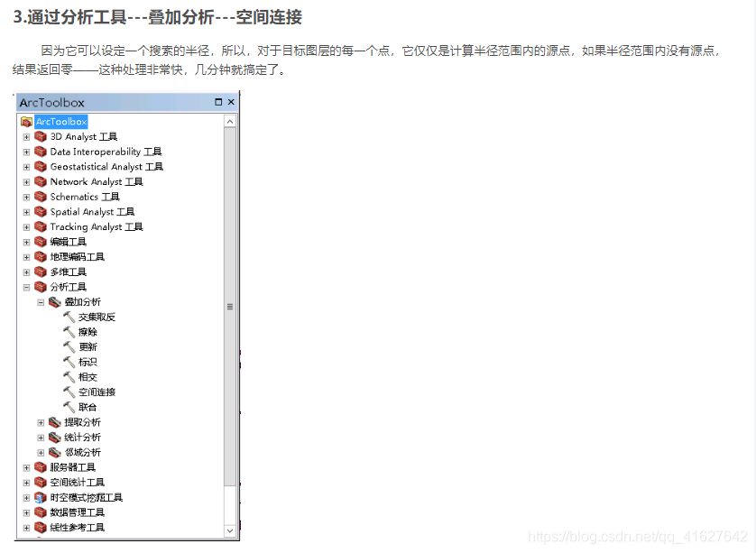756x553 pixels.
Task: Click the 邻域分析 toolset icon
Action: [x=55, y=452]
